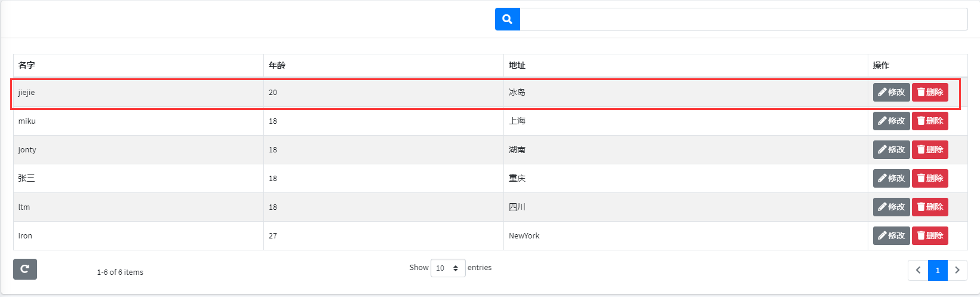The image size is (980, 297).
Task: Delete the jiejie row with 删除
Action: pyautogui.click(x=930, y=92)
